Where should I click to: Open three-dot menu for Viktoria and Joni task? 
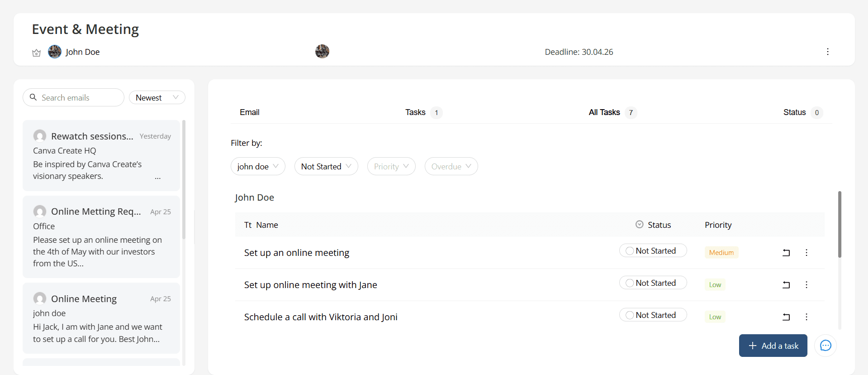click(806, 317)
